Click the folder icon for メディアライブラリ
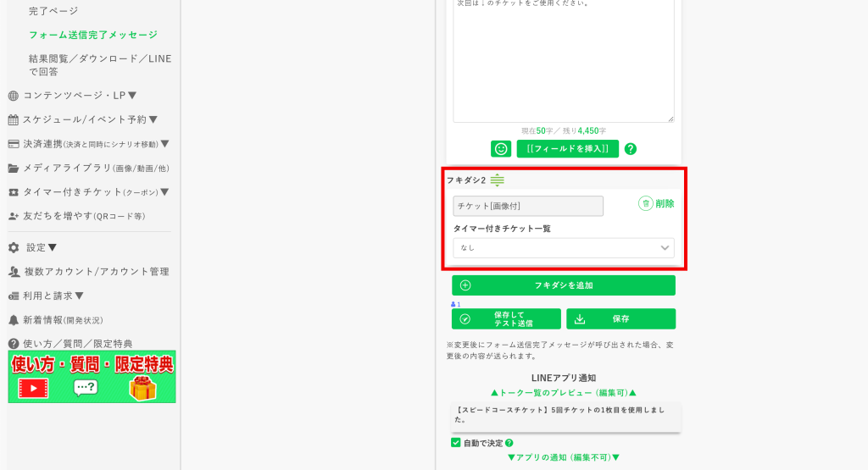Viewport: 868px width, 470px height. [14, 168]
